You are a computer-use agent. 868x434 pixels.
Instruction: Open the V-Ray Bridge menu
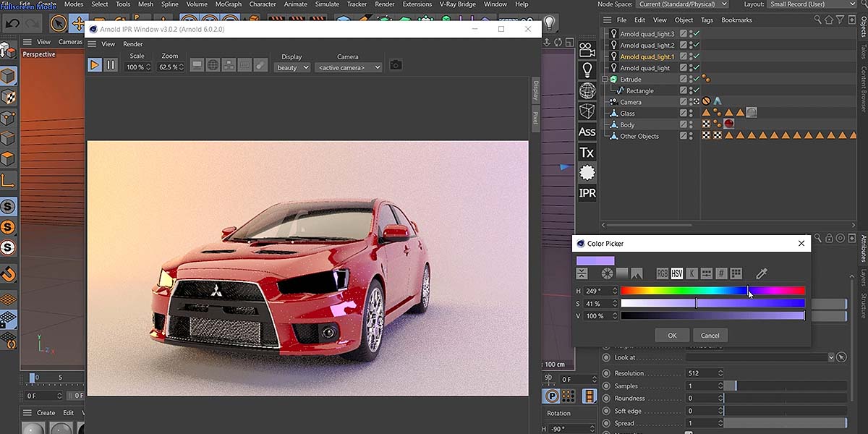pos(457,4)
